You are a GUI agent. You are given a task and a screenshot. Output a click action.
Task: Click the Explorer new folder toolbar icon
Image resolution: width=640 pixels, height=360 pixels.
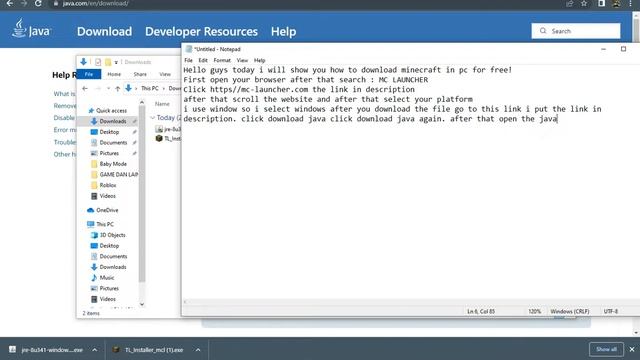[x=108, y=62]
